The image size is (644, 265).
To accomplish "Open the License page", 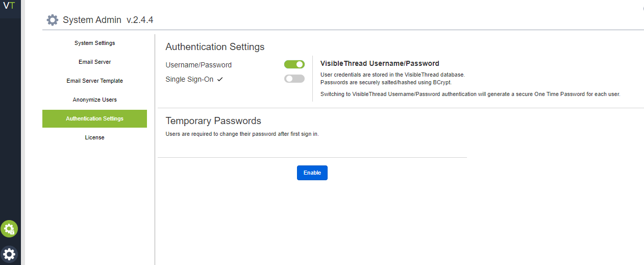I will click(95, 137).
